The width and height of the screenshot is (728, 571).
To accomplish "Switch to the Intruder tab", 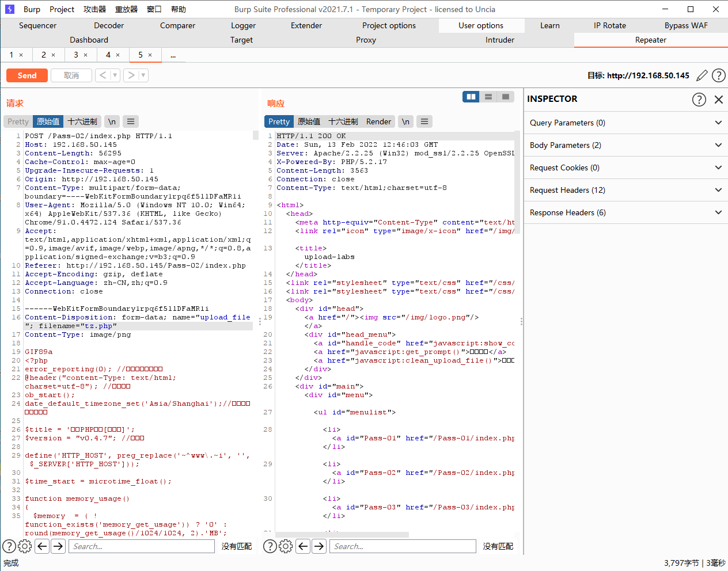I will [500, 40].
